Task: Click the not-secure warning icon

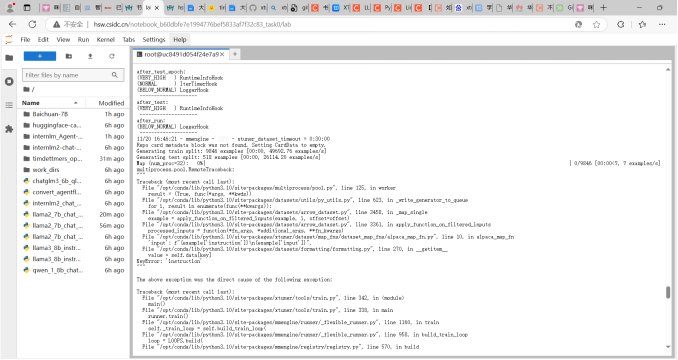Action: 57,25
